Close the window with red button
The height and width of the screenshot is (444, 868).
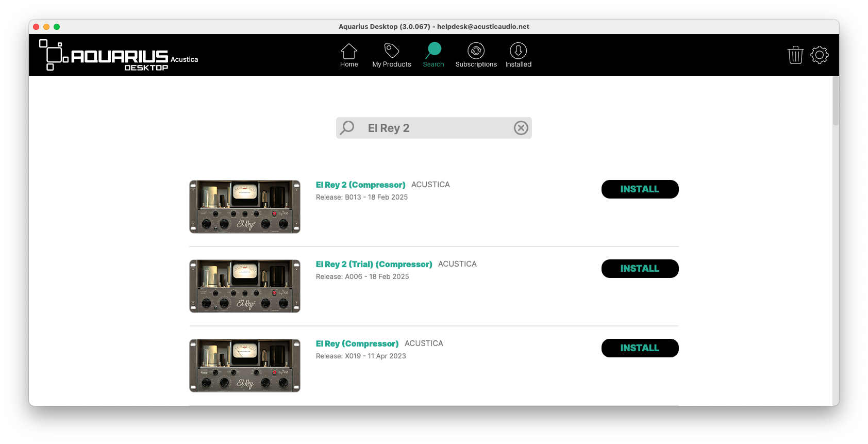pyautogui.click(x=36, y=27)
